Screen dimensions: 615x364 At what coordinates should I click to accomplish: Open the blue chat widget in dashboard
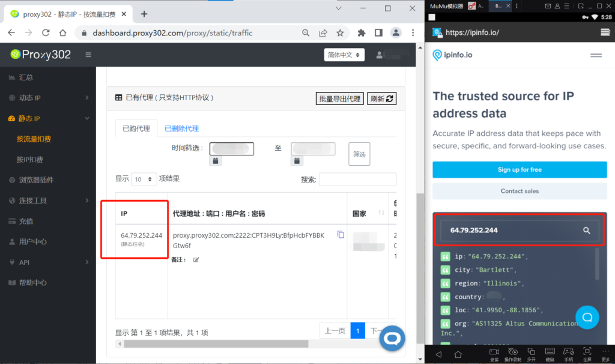pyautogui.click(x=392, y=339)
